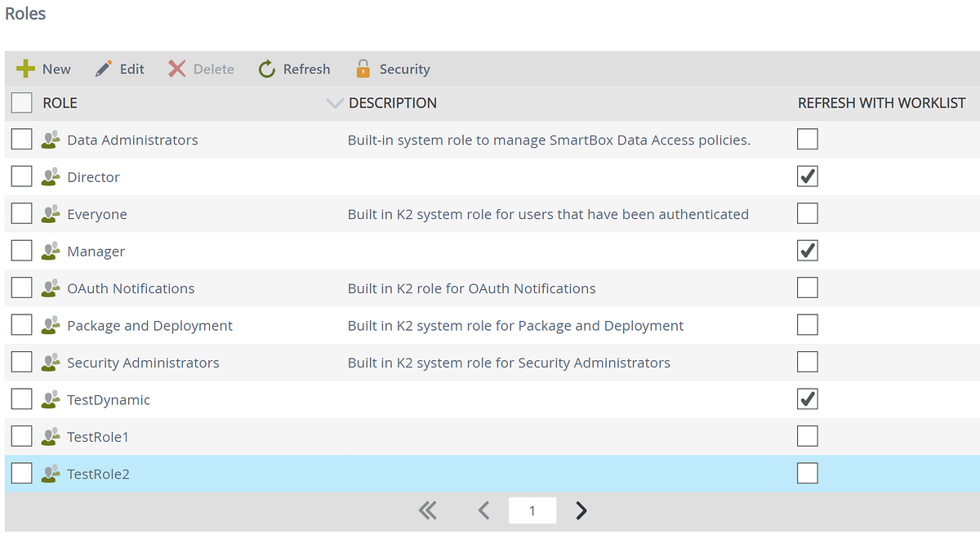The image size is (980, 539).
Task: Create a new role using the New icon
Action: pyautogui.click(x=27, y=69)
